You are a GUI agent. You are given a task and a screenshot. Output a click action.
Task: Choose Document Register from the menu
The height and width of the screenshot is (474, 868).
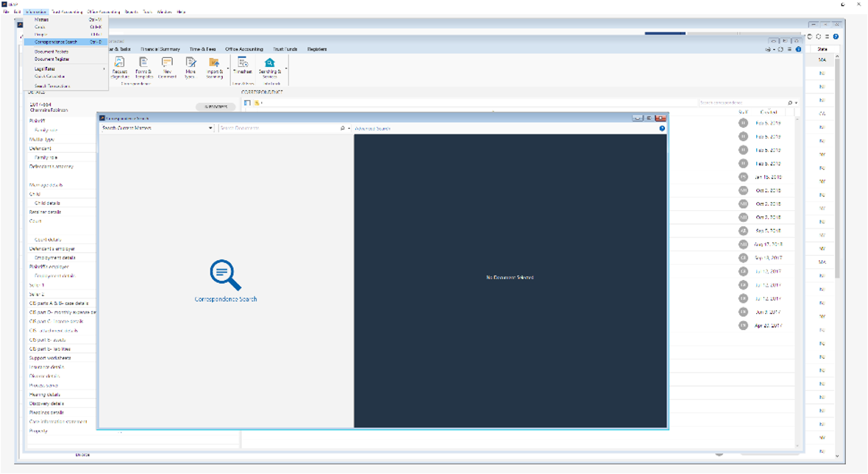click(51, 59)
